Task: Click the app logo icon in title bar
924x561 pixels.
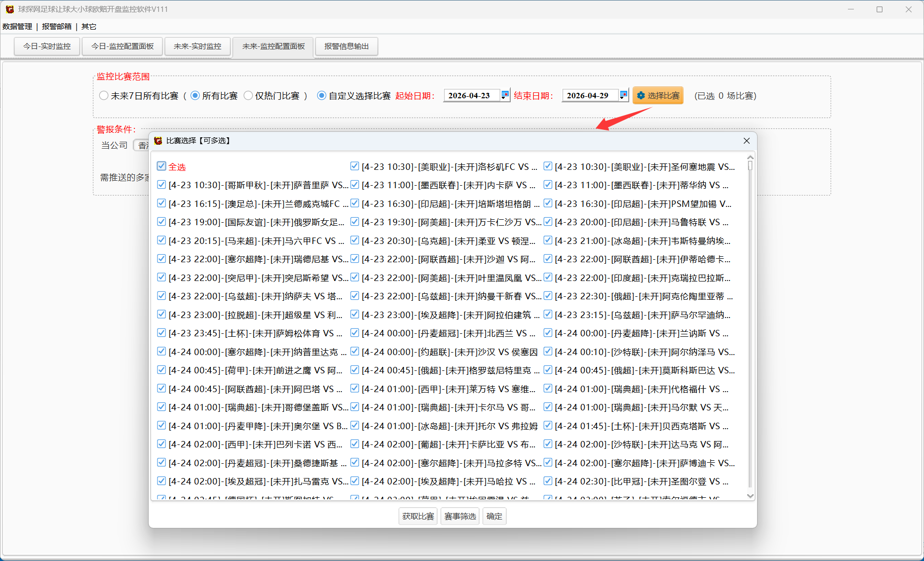Action: (9, 9)
